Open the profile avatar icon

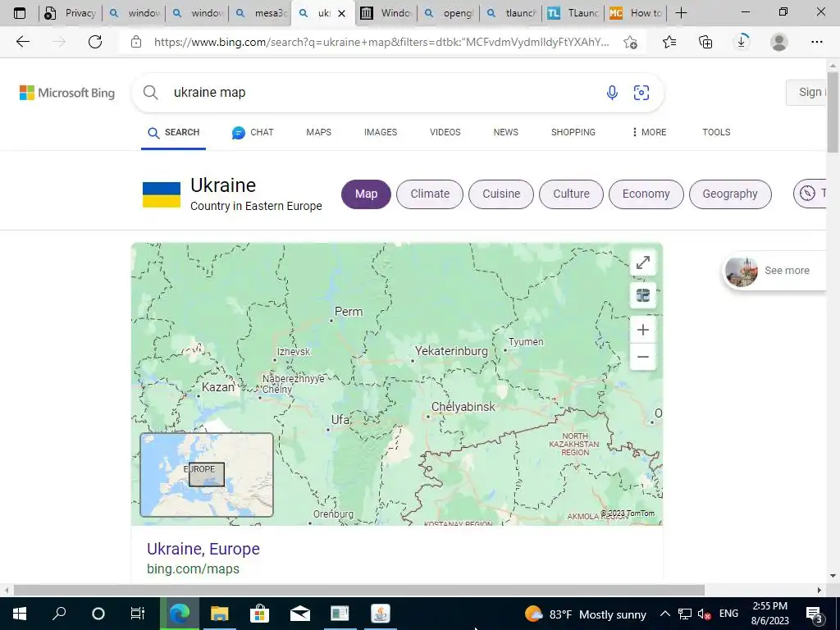pyautogui.click(x=779, y=42)
